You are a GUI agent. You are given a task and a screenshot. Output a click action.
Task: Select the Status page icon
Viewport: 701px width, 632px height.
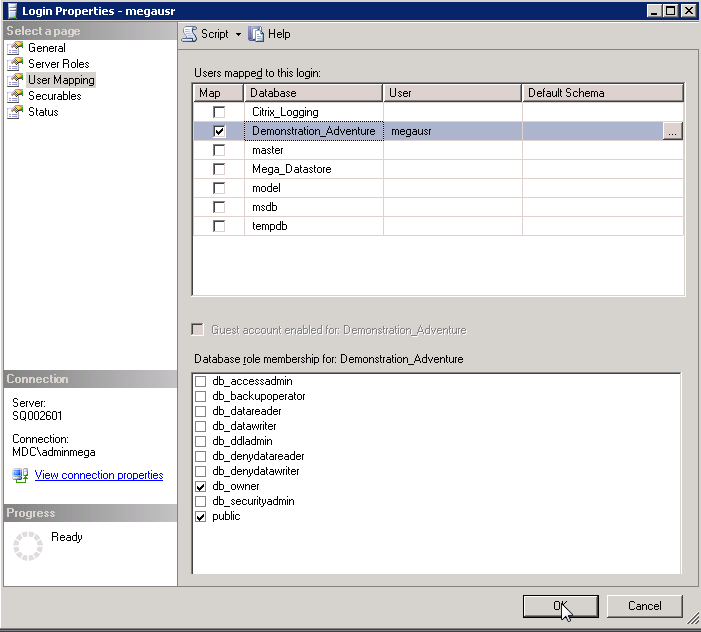[15, 112]
